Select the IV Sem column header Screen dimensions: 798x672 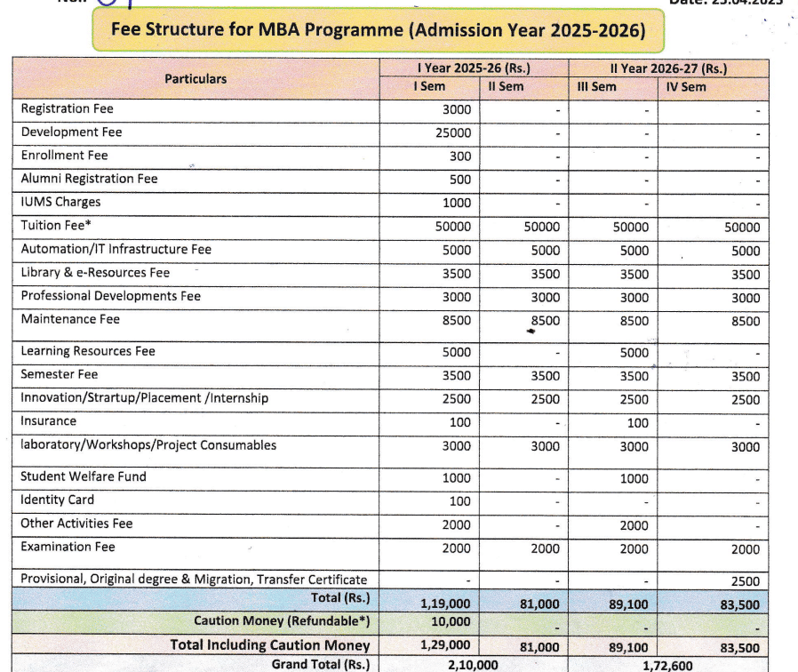[685, 87]
